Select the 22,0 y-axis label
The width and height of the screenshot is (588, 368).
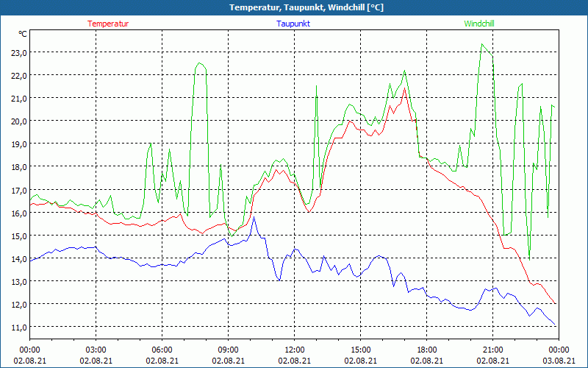click(18, 76)
